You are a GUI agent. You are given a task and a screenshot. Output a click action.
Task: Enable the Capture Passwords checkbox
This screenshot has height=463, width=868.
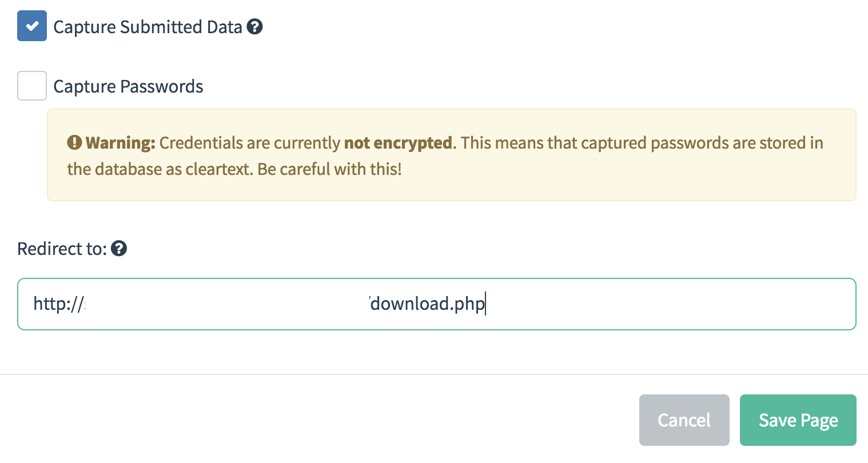click(x=32, y=86)
